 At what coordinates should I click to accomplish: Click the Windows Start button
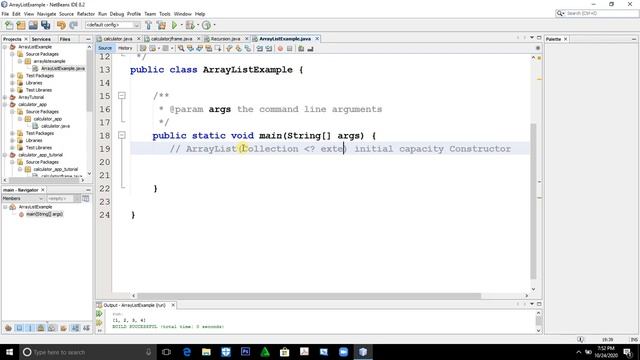coord(9,352)
